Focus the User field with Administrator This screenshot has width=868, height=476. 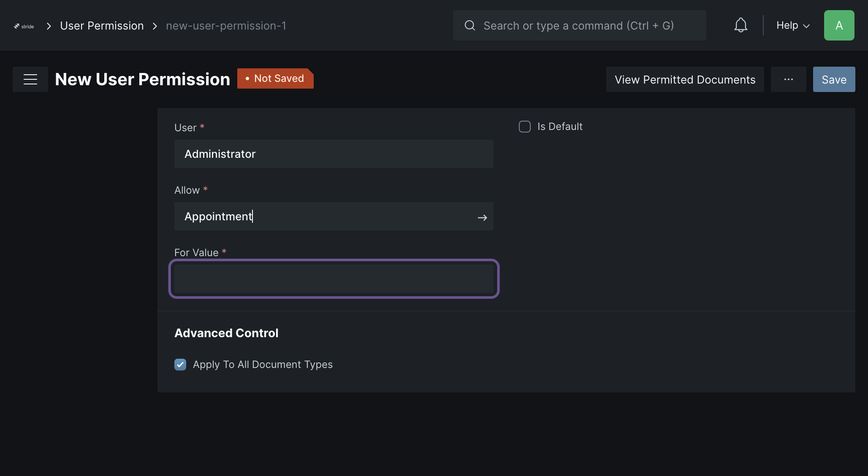click(x=334, y=154)
